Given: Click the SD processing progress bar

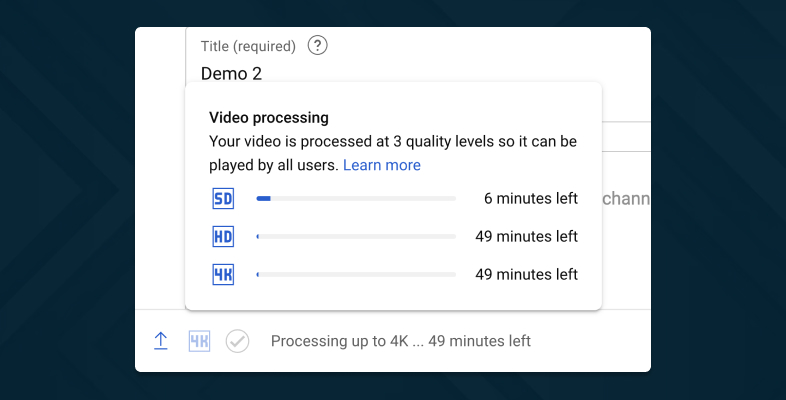Looking at the screenshot, I should click(x=356, y=199).
